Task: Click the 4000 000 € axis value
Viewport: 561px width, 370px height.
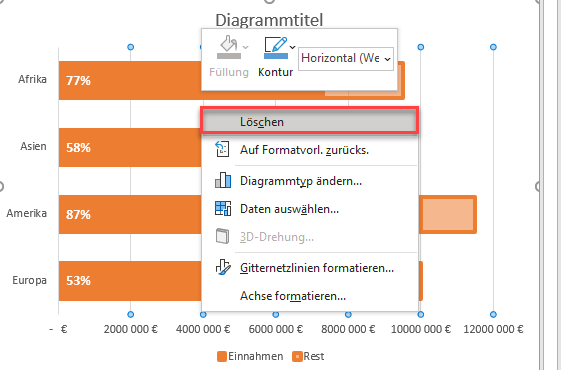Action: 203,329
